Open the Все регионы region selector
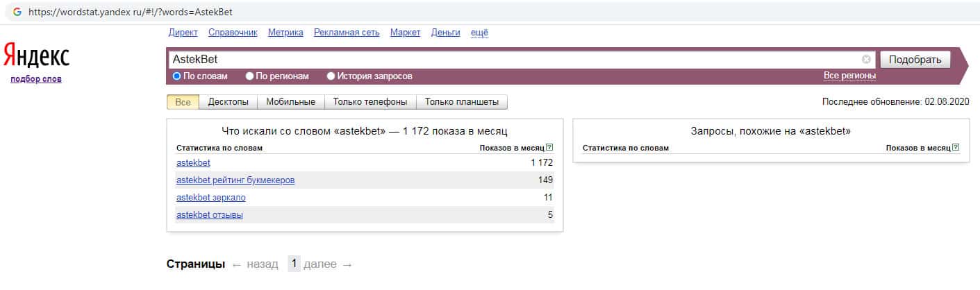 [849, 76]
